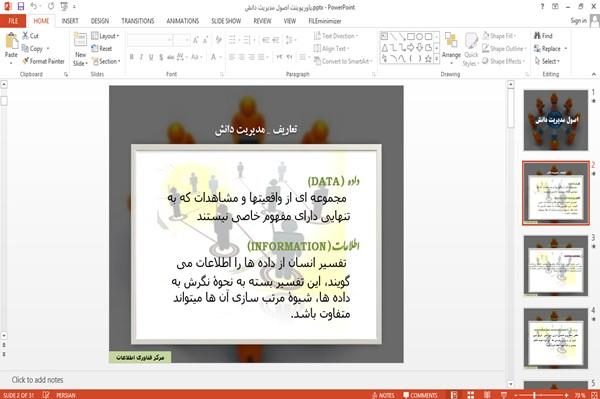The width and height of the screenshot is (600, 399).
Task: Fit slide to current window icon
Action: 594,395
